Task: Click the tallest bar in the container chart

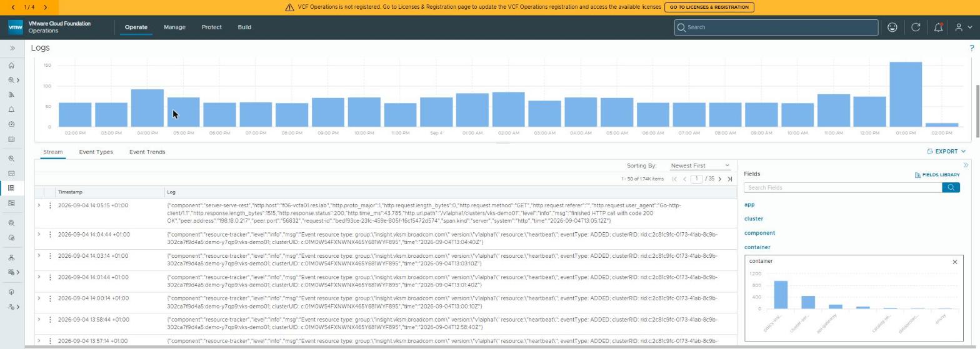Action: tap(781, 295)
